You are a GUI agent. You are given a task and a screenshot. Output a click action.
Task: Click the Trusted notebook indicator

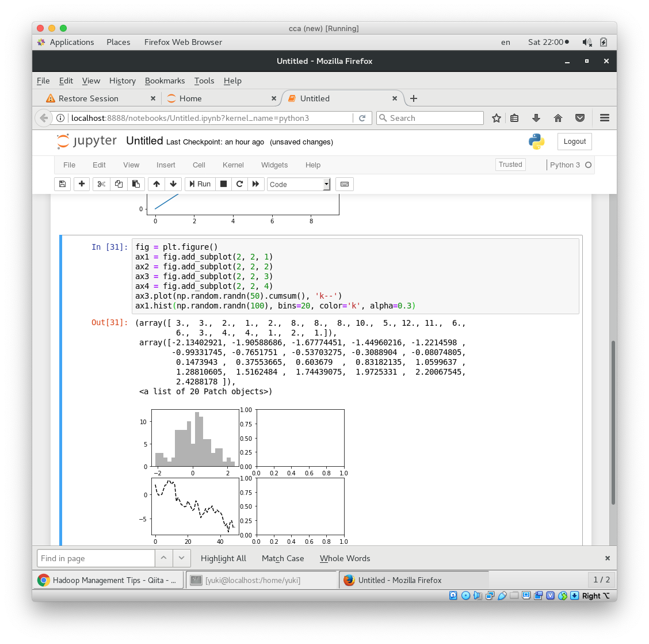click(x=510, y=165)
